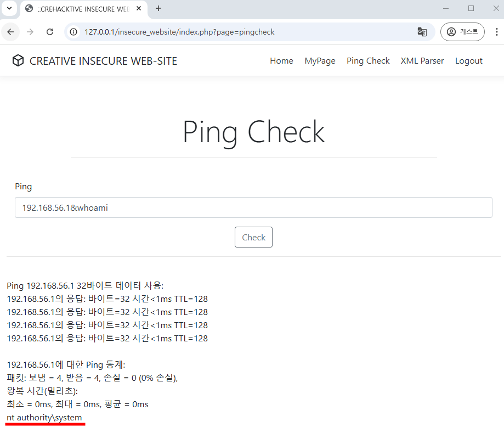Click the '192.168.56.1에 대한 Ping 통계:' line
The width and height of the screenshot is (504, 444).
click(66, 364)
